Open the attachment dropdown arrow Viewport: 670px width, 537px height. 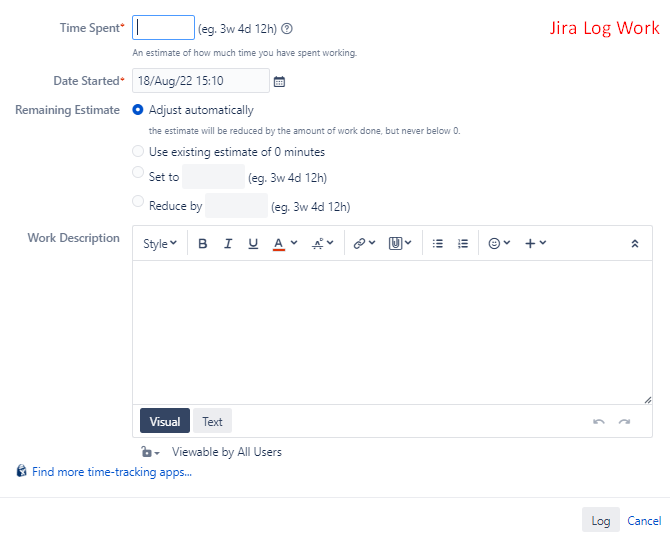click(408, 243)
